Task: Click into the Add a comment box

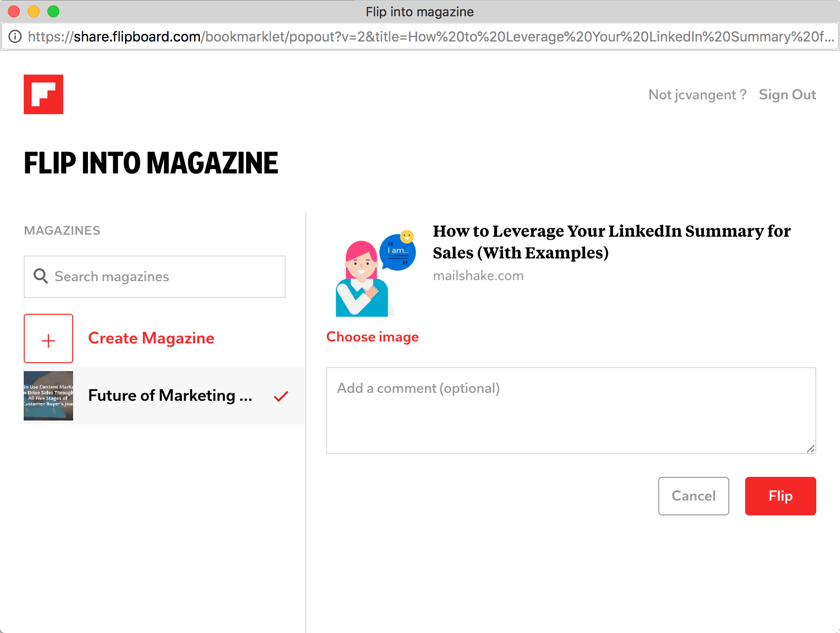Action: coord(571,411)
